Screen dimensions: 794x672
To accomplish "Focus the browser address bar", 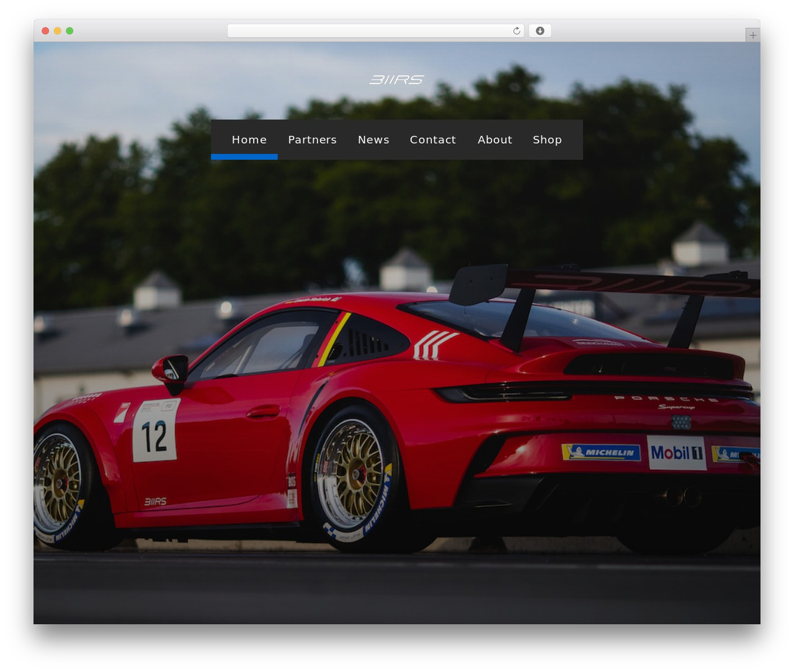I will coord(375,31).
